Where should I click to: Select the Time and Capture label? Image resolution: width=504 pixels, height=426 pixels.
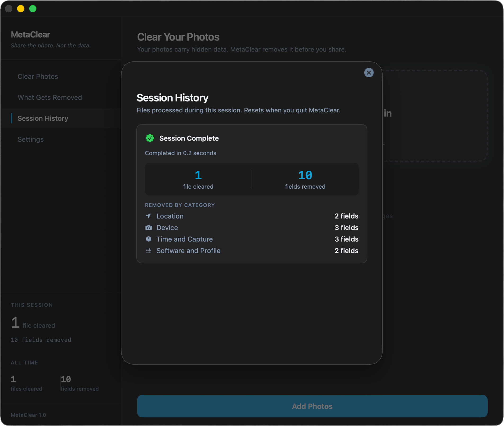(x=184, y=239)
